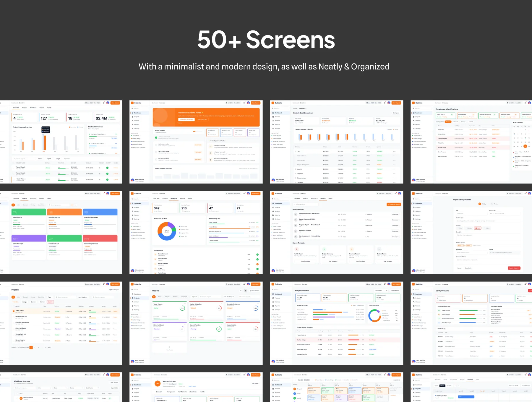The width and height of the screenshot is (532, 402).
Task: Switch to Workforce tab on Workforce stats screen
Action: [174, 198]
